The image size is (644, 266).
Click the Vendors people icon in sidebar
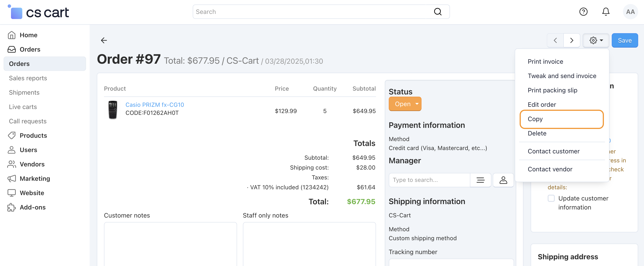pyautogui.click(x=11, y=164)
